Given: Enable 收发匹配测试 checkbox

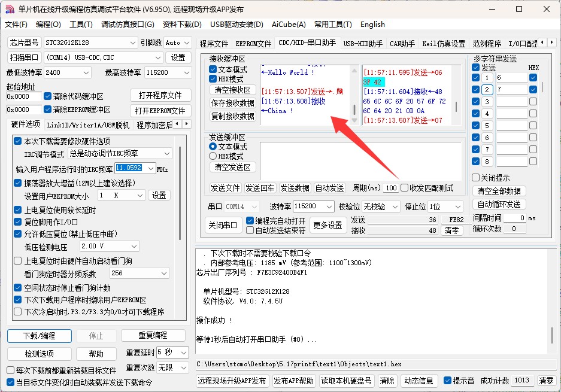Looking at the screenshot, I should tap(405, 188).
